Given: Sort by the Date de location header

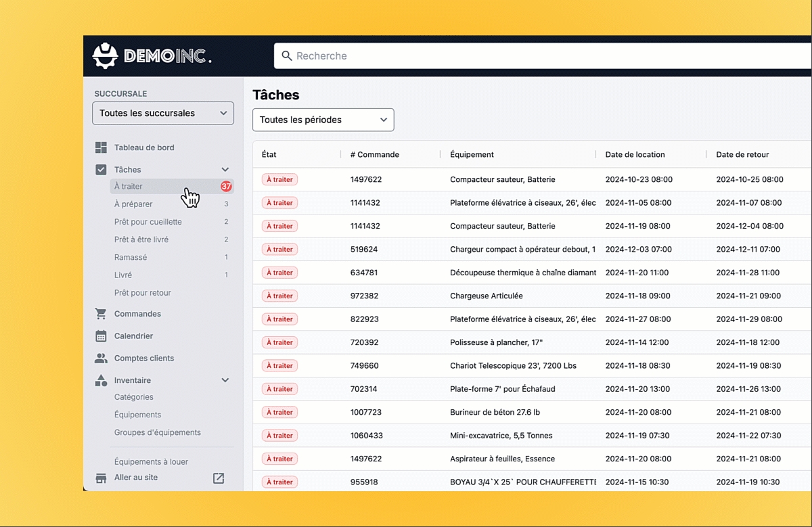Looking at the screenshot, I should tap(635, 154).
